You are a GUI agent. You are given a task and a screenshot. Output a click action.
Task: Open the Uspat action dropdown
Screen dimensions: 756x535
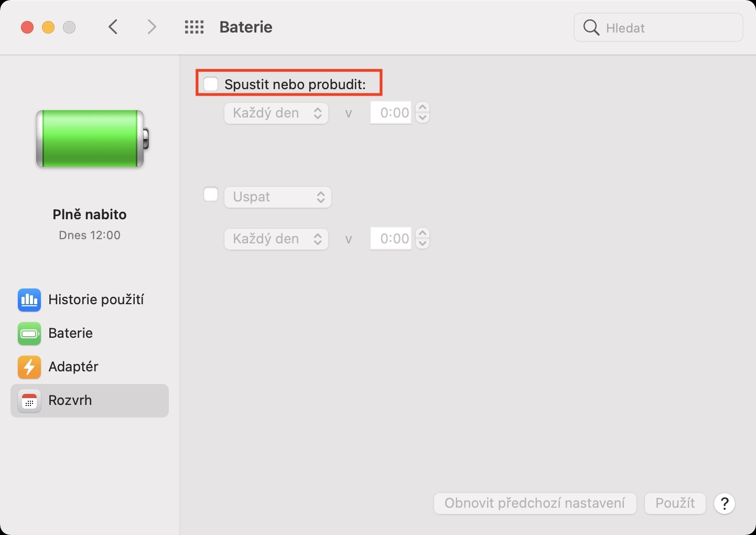pos(278,197)
